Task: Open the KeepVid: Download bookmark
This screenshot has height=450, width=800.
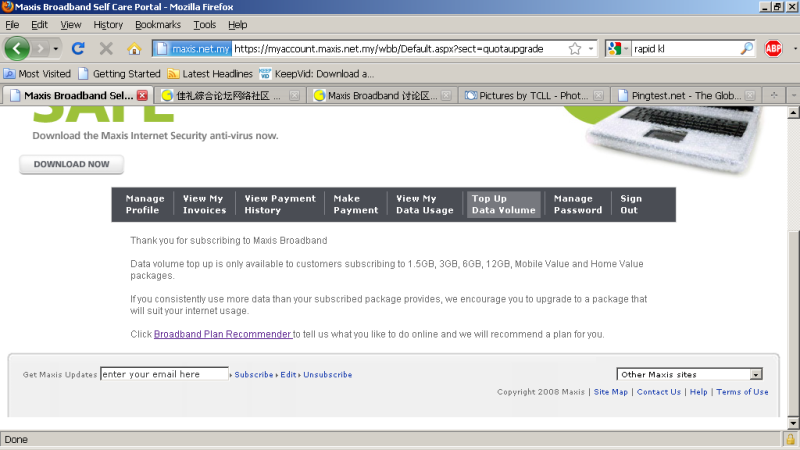Action: 316,74
